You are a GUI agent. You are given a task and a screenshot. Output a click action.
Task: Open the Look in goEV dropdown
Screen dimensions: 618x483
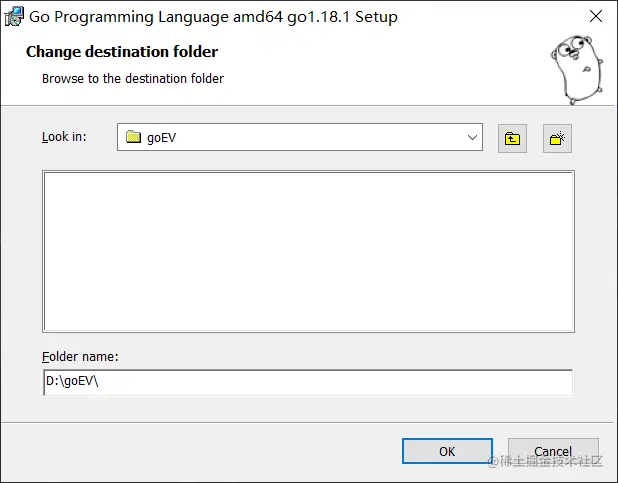(300, 137)
